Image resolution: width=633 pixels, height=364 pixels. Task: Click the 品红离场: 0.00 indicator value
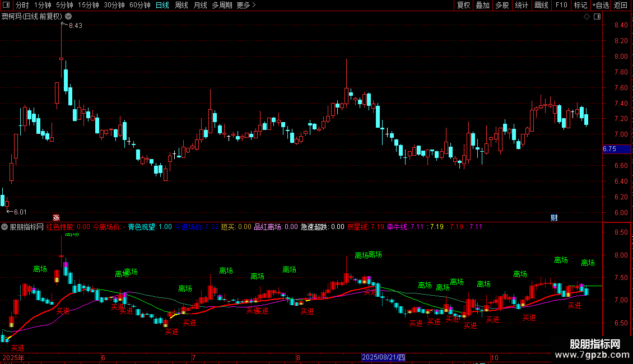click(x=276, y=227)
